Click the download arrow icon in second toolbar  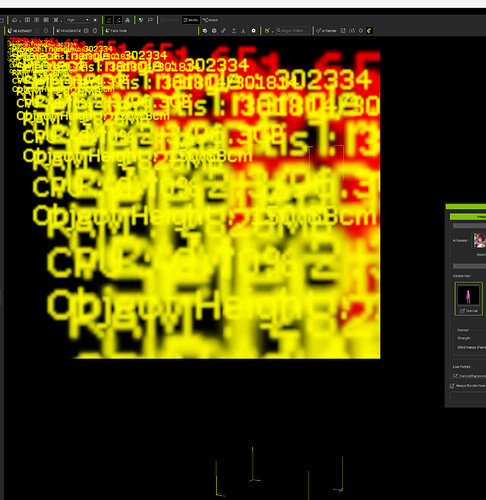tap(243, 31)
